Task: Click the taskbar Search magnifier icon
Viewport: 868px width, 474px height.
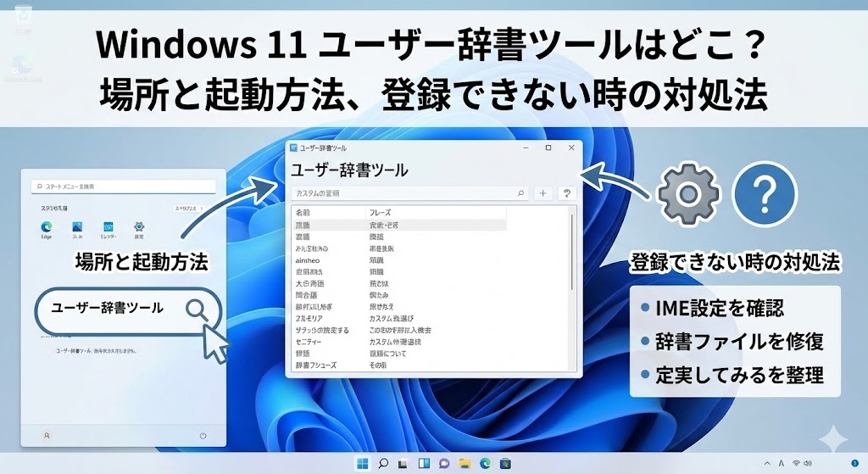Action: pos(382,463)
